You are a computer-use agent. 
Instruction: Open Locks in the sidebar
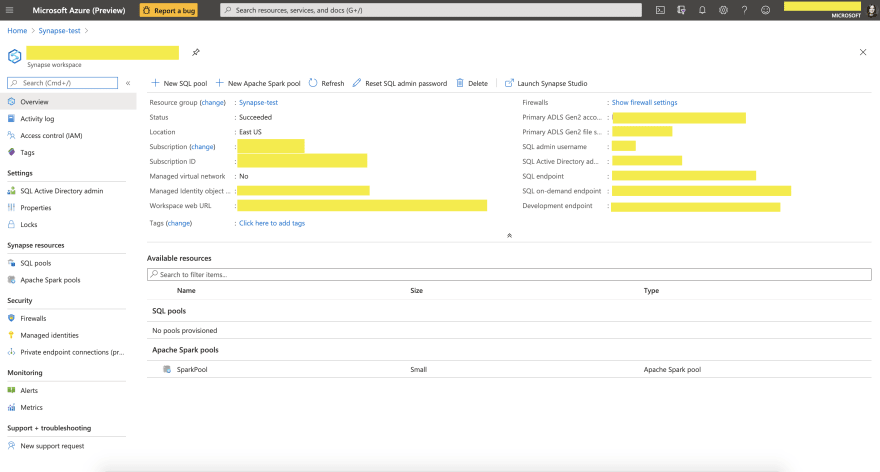pyautogui.click(x=29, y=224)
